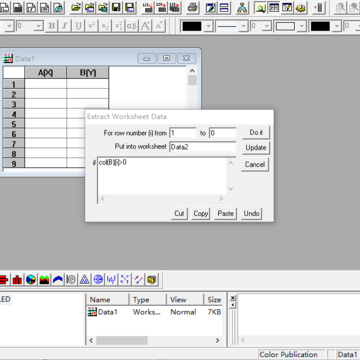The height and width of the screenshot is (360, 360).
Task: Open a project with the Open icon
Action: [76, 7]
